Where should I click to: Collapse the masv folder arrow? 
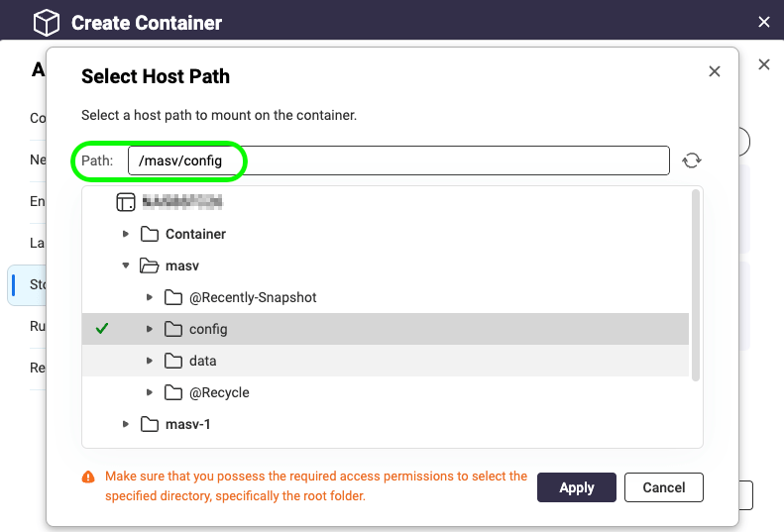[x=126, y=266]
